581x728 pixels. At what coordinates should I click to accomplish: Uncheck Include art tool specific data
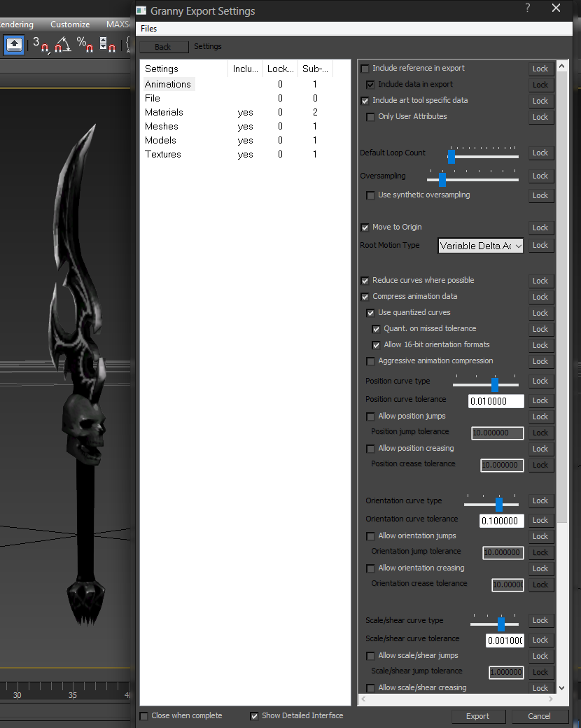[x=365, y=101]
